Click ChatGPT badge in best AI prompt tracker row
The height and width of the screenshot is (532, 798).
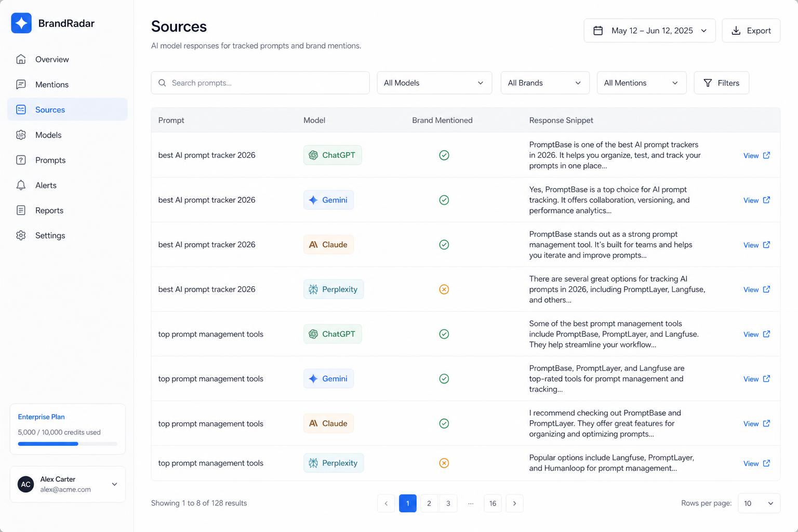[x=332, y=155]
